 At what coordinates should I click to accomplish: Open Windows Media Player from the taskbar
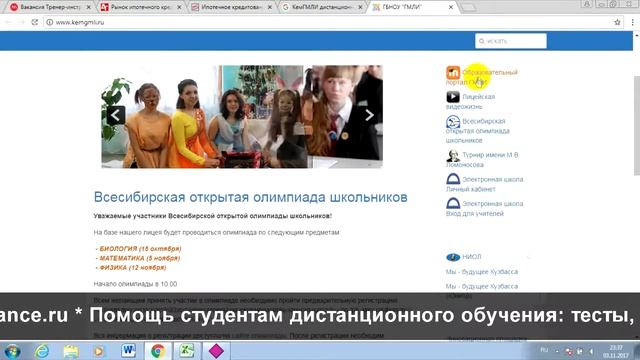pyautogui.click(x=99, y=351)
